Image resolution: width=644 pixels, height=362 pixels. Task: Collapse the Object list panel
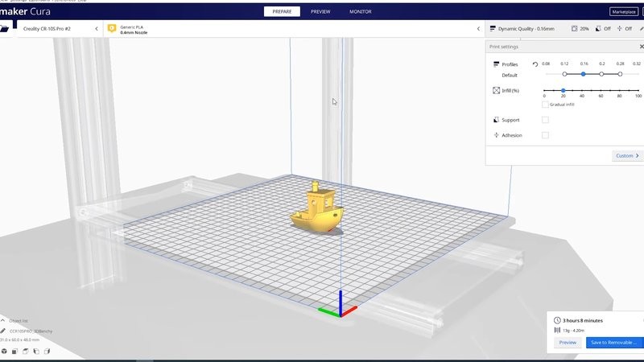pos(4,319)
